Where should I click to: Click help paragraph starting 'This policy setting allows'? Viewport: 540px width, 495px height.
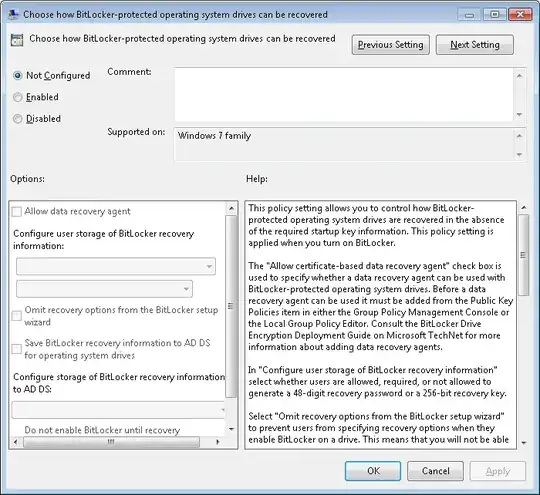[376, 225]
